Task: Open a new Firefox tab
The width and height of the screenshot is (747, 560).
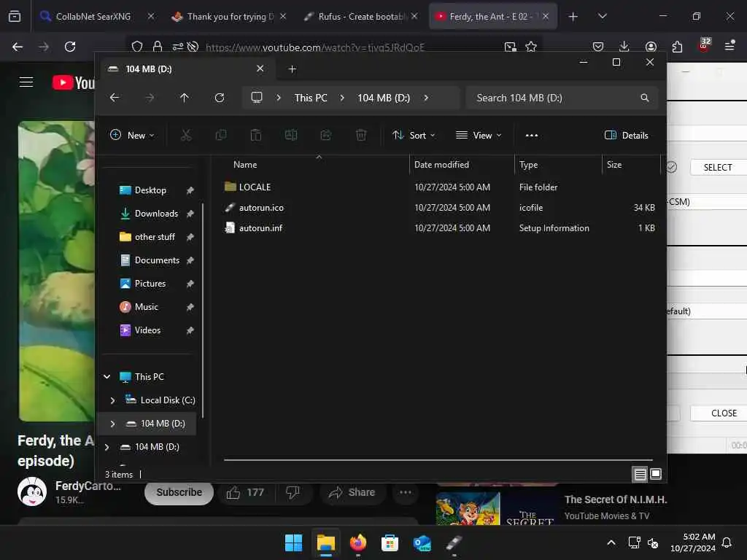Action: pyautogui.click(x=573, y=17)
